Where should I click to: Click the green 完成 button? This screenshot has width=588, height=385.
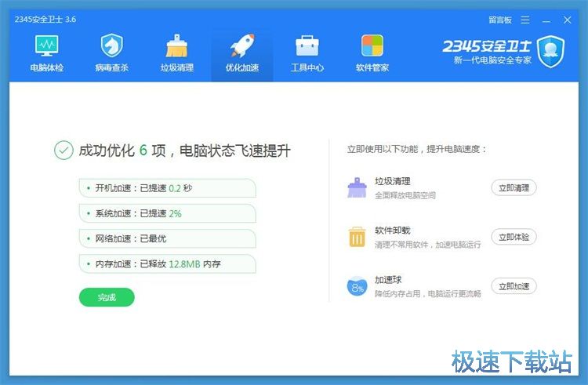tap(107, 297)
